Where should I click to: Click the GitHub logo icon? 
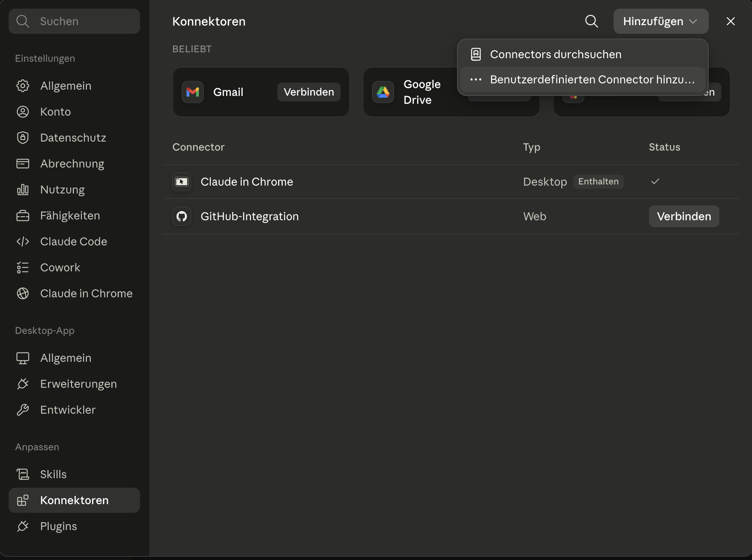click(182, 216)
